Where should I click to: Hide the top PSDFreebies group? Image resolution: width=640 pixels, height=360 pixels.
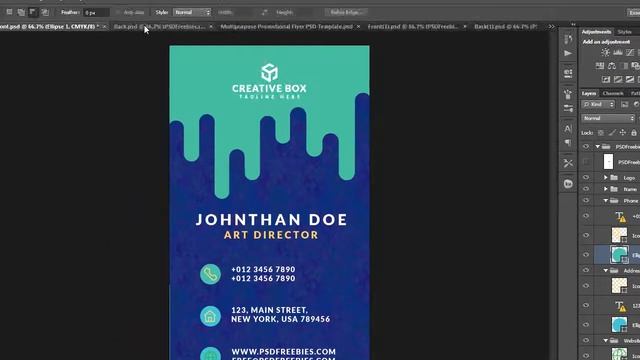(x=586, y=147)
